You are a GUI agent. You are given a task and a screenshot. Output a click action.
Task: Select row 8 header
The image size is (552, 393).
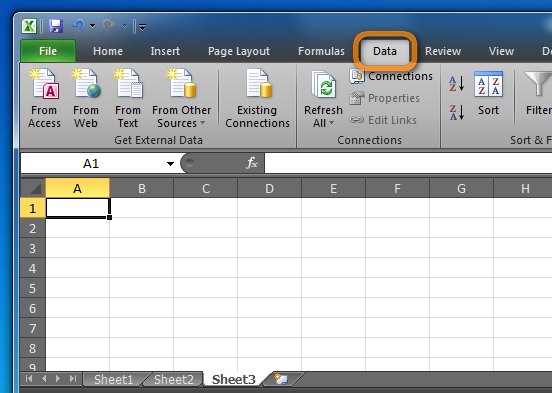point(33,348)
